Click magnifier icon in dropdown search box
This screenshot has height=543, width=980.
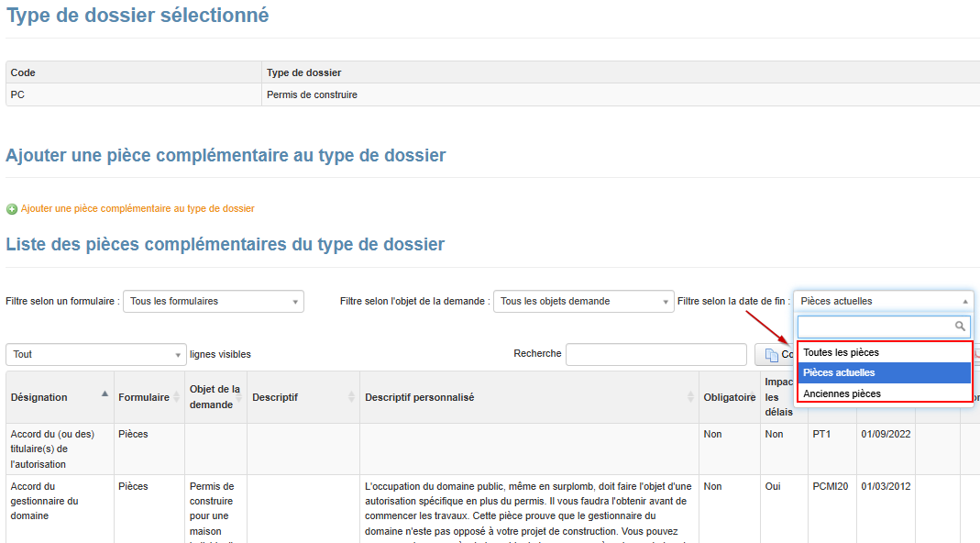tap(960, 327)
